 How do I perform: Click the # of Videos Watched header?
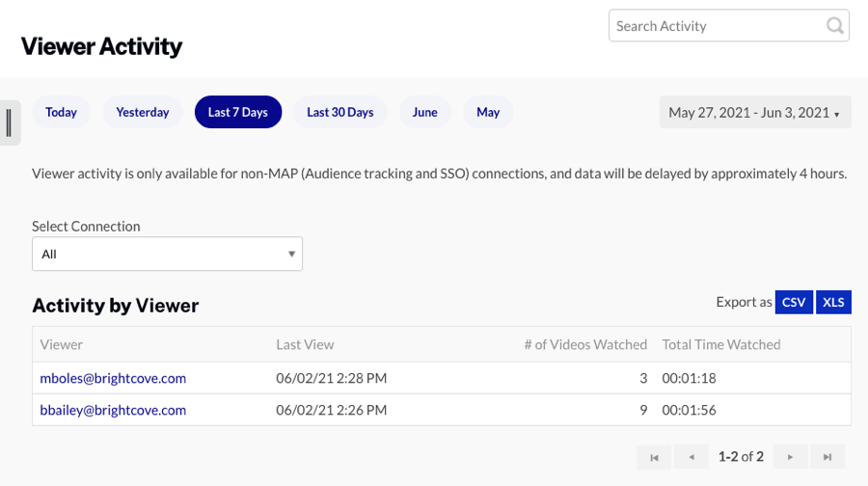[x=585, y=345]
